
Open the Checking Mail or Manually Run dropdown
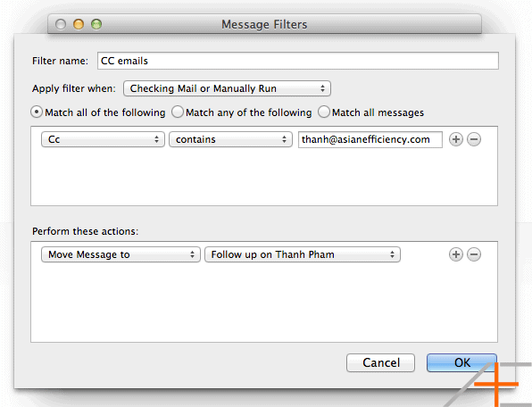227,88
